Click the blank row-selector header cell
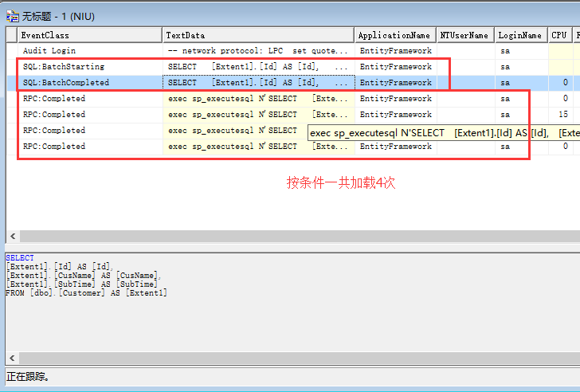The width and height of the screenshot is (580, 392). 11,35
